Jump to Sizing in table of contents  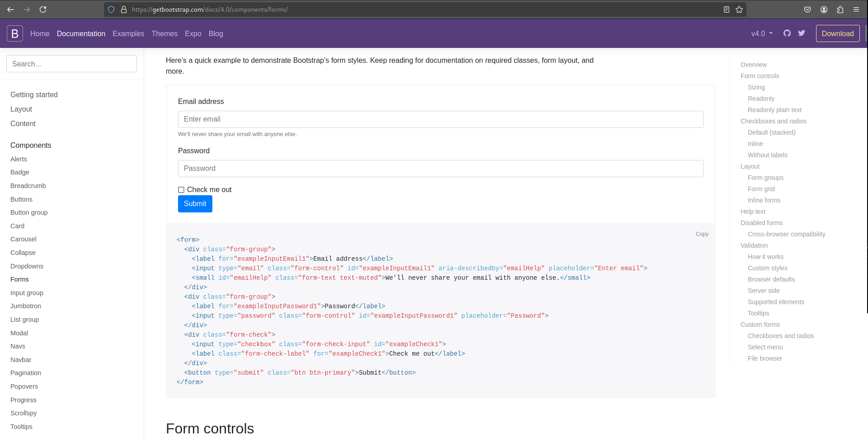coord(756,87)
